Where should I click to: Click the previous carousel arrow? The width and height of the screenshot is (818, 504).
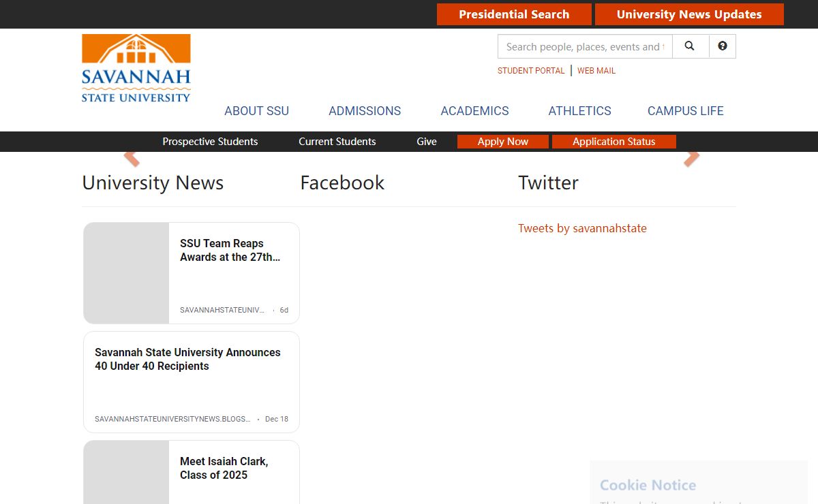132,158
